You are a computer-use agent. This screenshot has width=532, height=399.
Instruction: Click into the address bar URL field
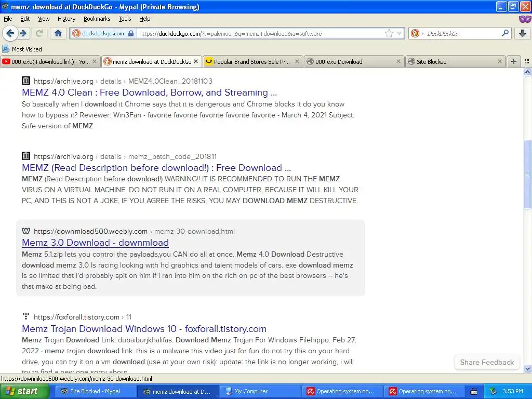260,33
